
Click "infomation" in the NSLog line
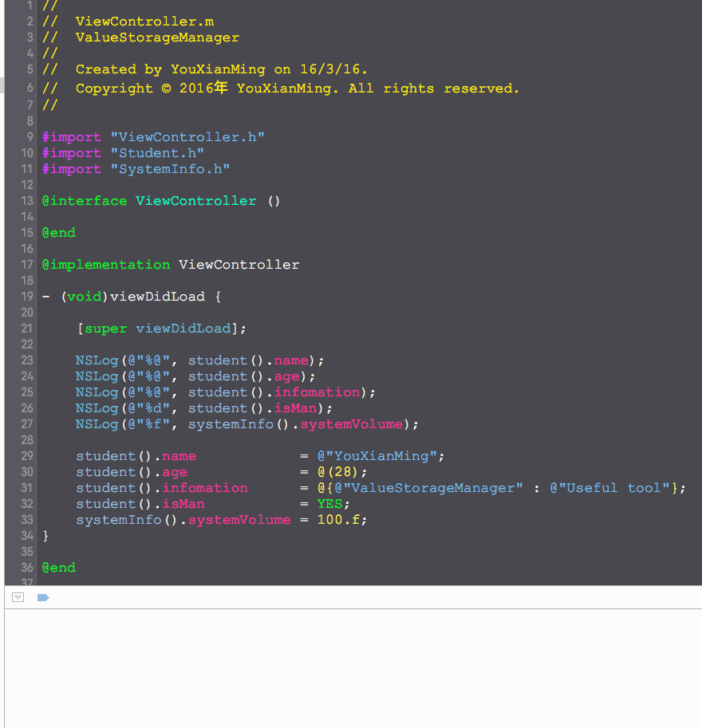pos(317,392)
